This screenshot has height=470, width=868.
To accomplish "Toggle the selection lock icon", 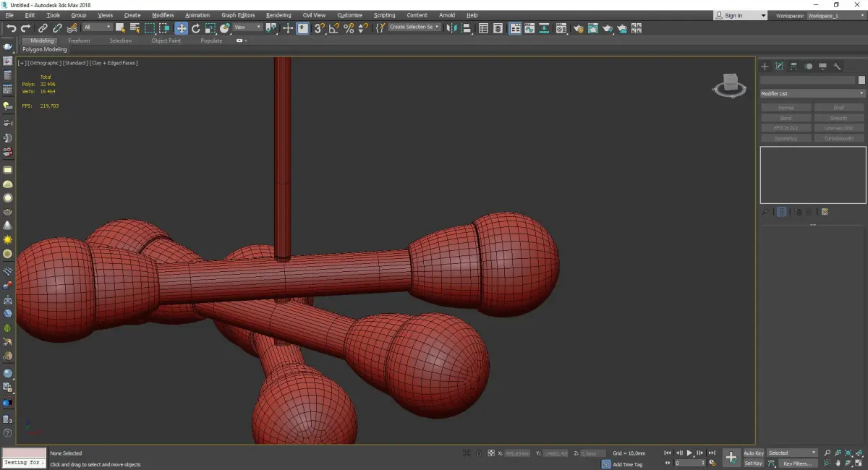I will [478, 453].
